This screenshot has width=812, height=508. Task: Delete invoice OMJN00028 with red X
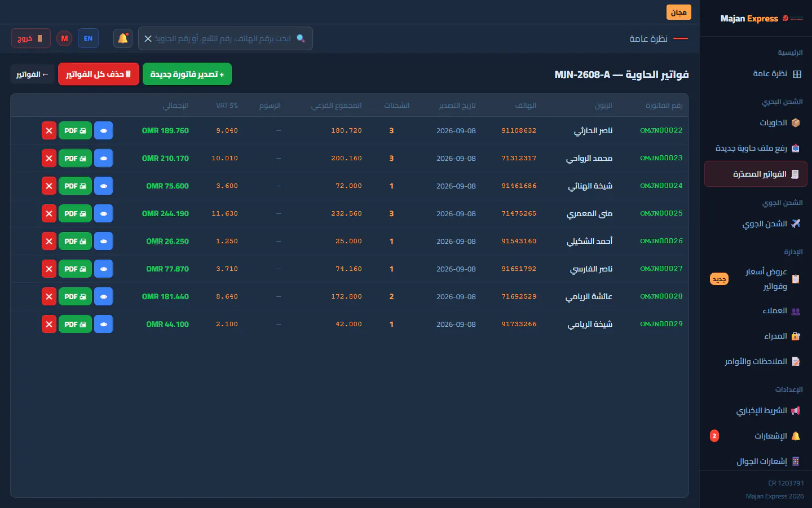[x=49, y=296]
